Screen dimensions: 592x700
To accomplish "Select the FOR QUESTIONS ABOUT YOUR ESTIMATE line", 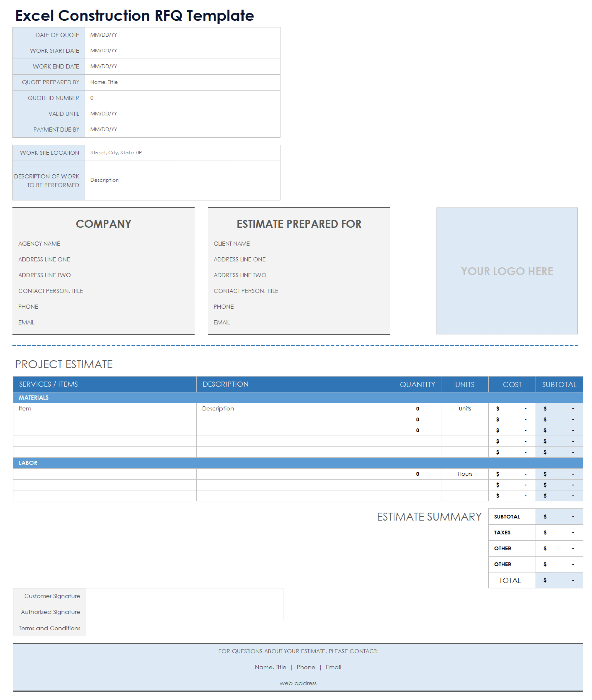I will pos(298,651).
